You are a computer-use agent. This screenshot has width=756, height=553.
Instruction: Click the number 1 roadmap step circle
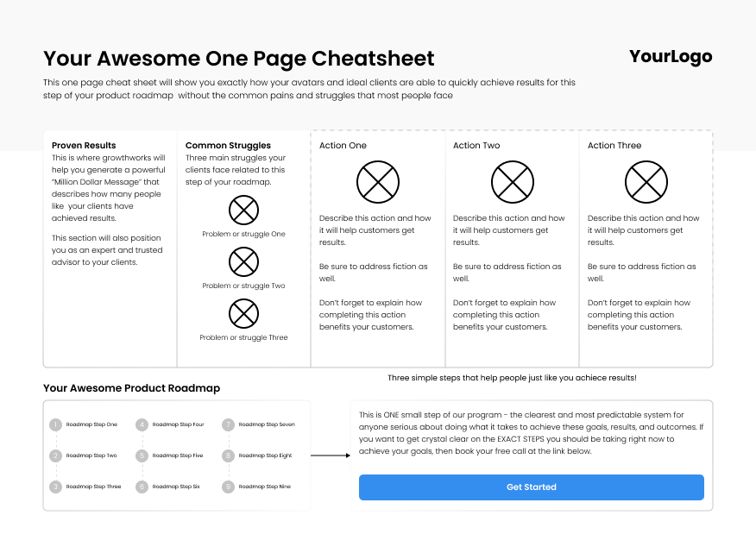[x=55, y=424]
